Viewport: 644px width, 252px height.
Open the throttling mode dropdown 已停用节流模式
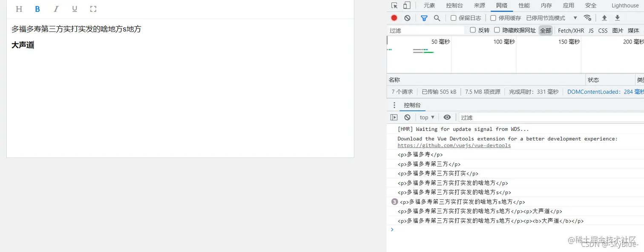[x=552, y=18]
